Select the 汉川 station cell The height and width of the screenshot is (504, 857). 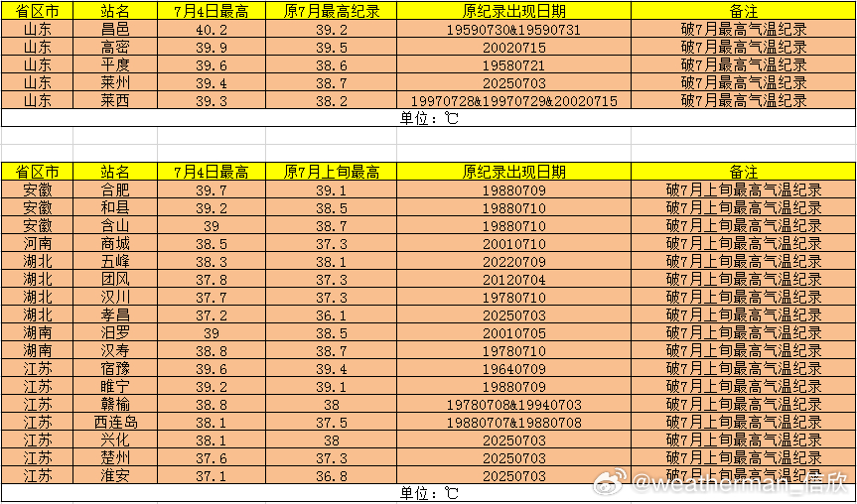115,297
